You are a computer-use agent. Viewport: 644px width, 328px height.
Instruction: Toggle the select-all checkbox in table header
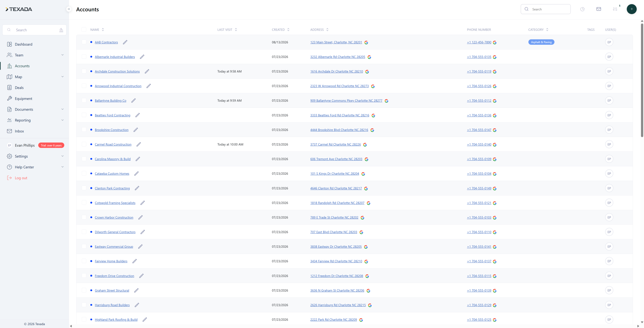(84, 29)
